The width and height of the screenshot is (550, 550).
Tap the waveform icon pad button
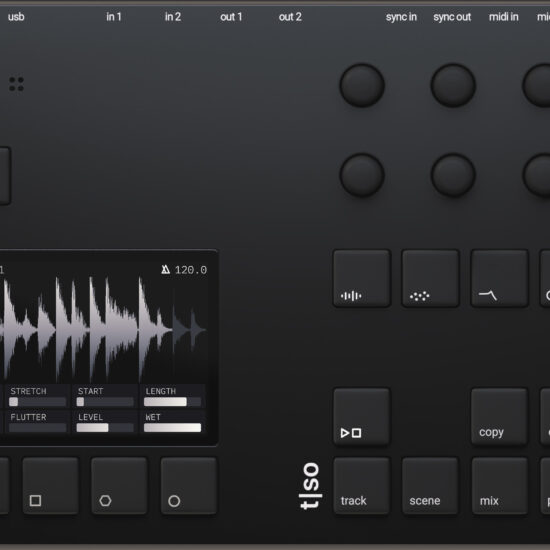pos(362,278)
